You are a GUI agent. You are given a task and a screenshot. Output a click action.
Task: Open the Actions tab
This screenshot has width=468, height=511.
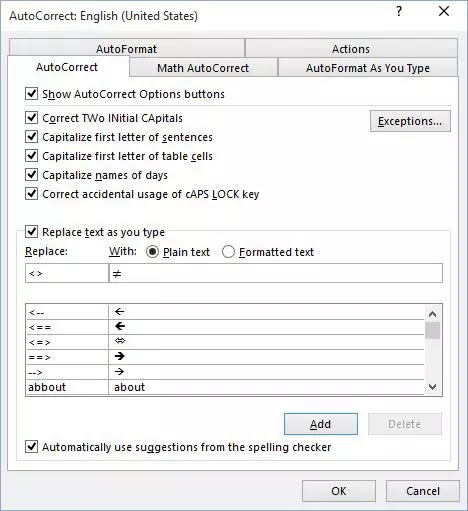click(x=351, y=49)
